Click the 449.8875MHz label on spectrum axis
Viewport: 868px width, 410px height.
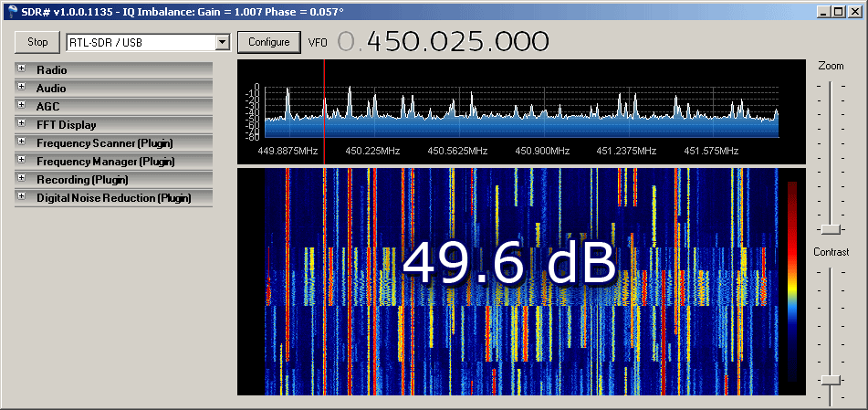point(288,151)
